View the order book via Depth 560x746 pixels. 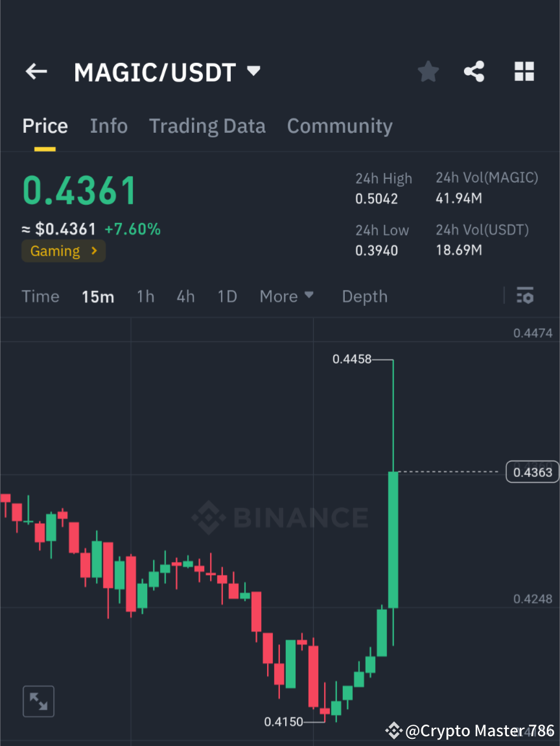tap(364, 296)
